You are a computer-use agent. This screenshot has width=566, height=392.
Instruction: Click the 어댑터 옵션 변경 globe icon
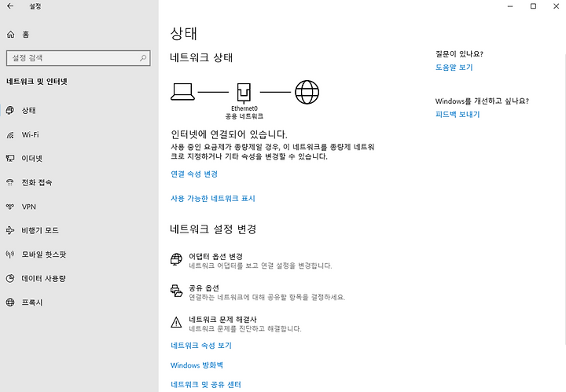pyautogui.click(x=176, y=259)
